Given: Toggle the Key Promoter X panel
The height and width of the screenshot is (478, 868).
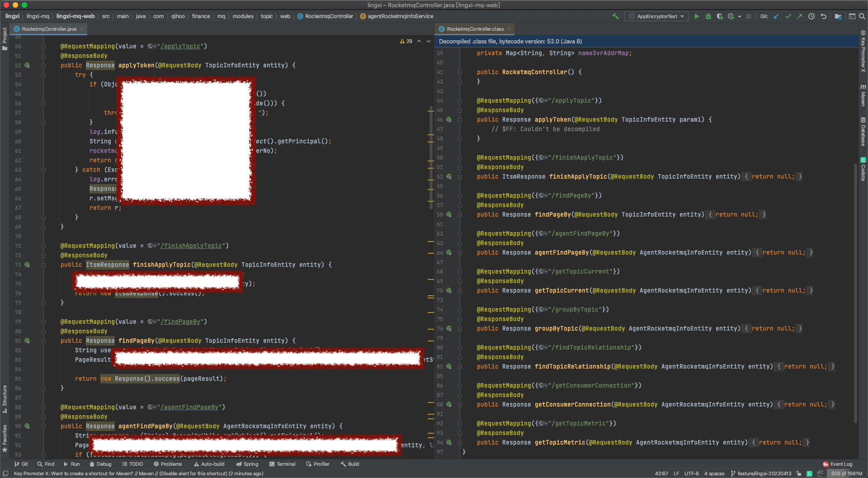Looking at the screenshot, I should [863, 51].
